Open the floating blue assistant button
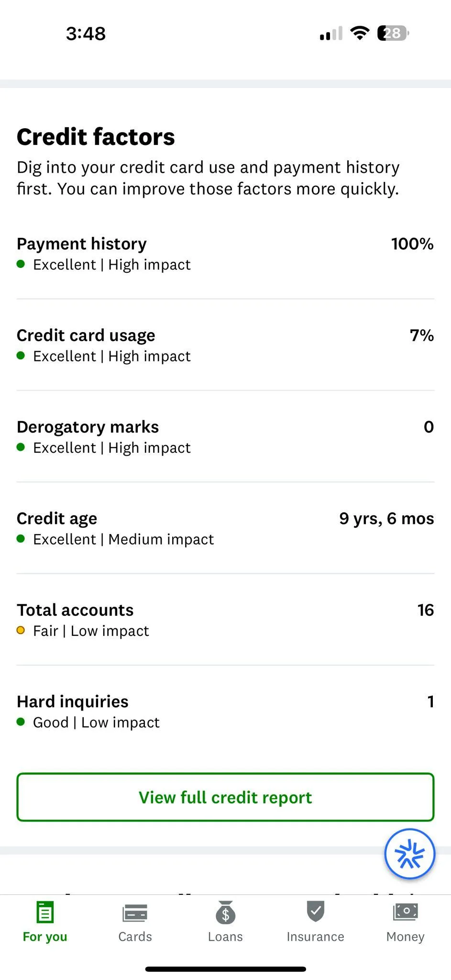The image size is (451, 980). (x=409, y=854)
